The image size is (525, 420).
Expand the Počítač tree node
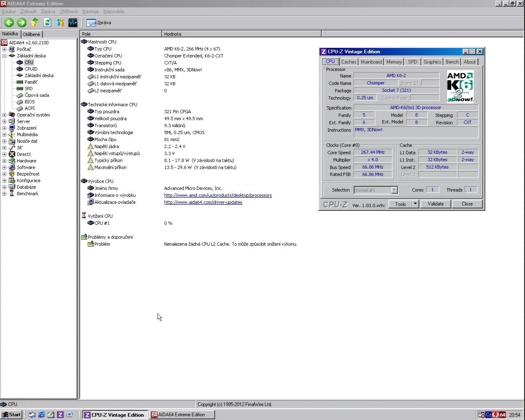click(5, 49)
